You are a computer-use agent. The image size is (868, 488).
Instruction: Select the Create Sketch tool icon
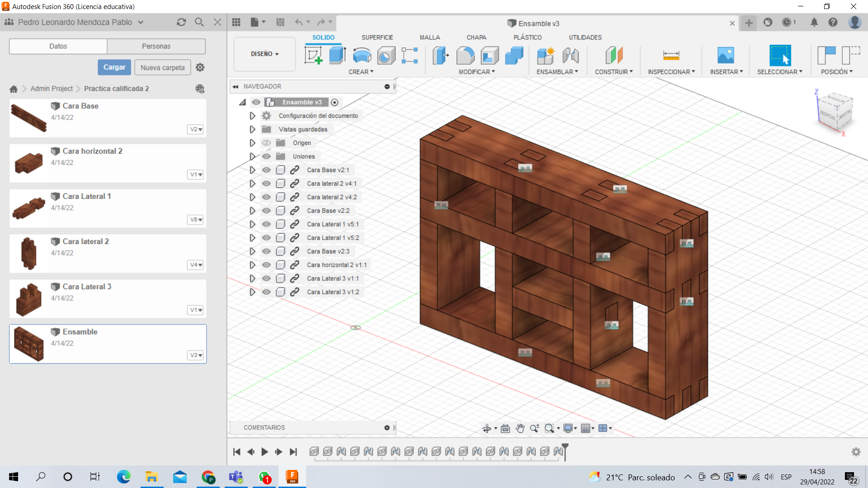click(313, 56)
